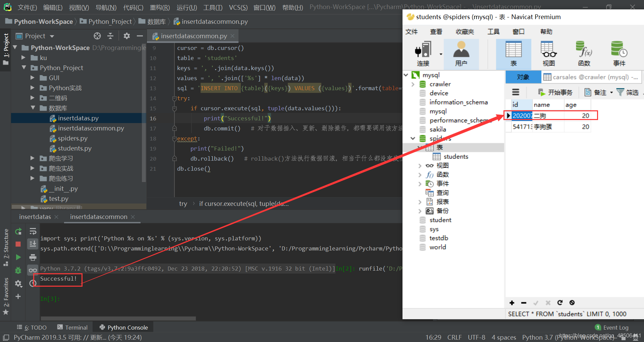644x342 pixels.
Task: Click the Navicat add record plus icon
Action: [512, 303]
